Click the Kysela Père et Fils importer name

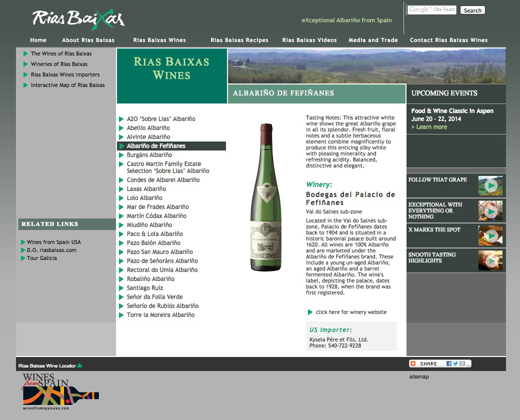338,339
